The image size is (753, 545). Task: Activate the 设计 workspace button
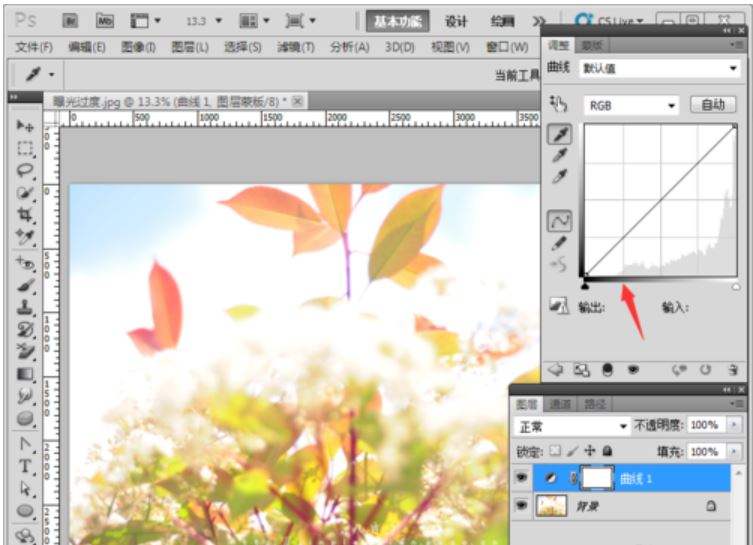pos(456,21)
